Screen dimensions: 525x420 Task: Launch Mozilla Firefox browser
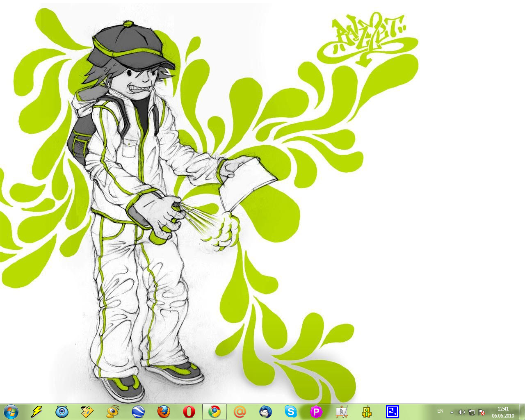163,411
